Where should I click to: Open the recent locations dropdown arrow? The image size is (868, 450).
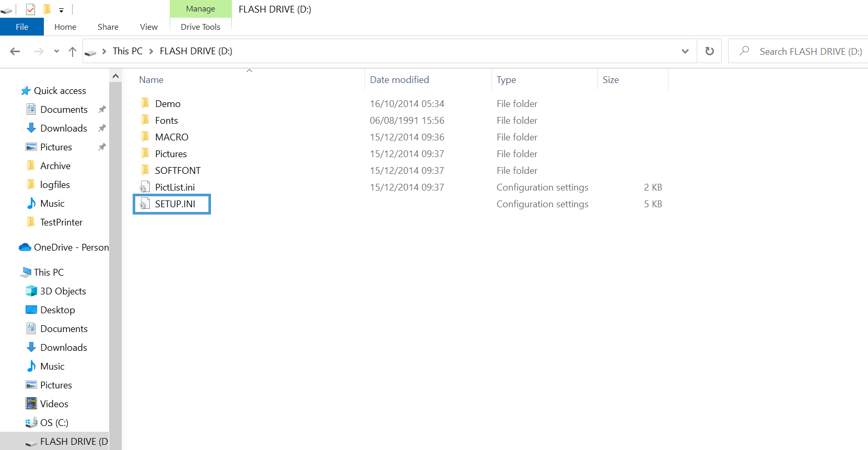[x=56, y=51]
